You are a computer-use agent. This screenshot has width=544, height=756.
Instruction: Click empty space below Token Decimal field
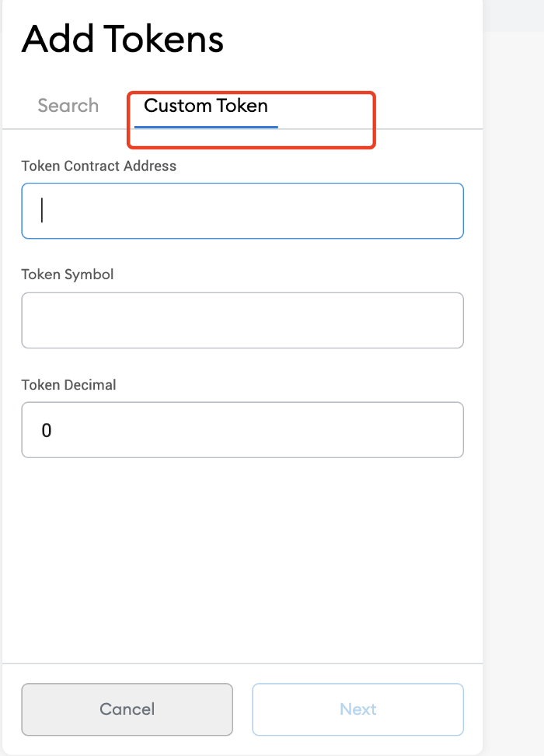tap(242, 559)
